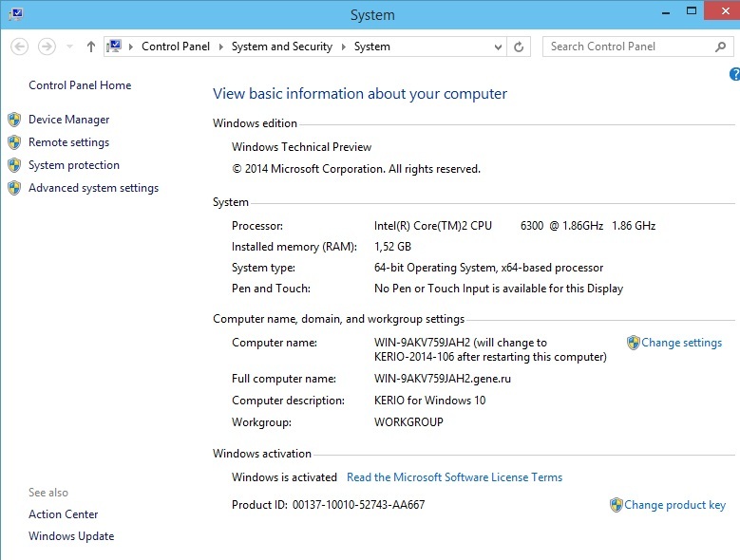Click the Forward navigation arrow
Image resolution: width=740 pixels, height=560 pixels.
[47, 47]
